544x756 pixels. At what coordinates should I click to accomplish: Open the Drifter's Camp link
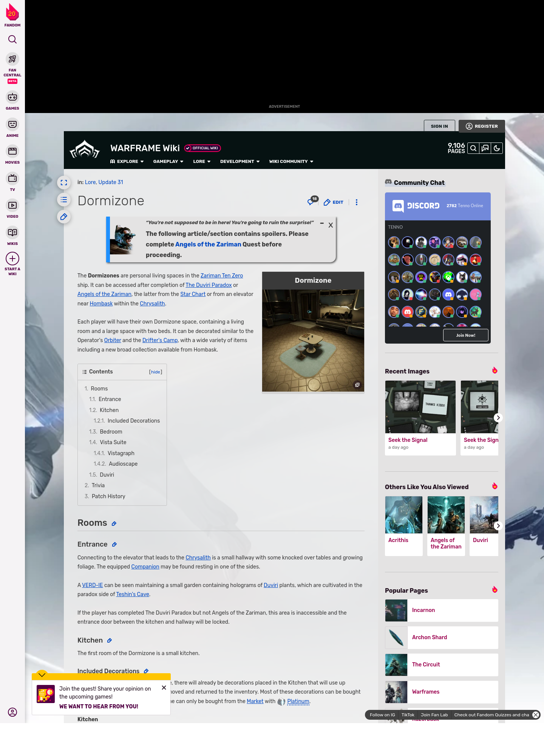(x=160, y=340)
